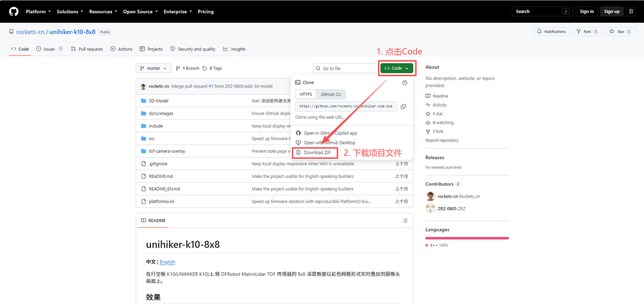Screen dimensions: 644x304
Task: Click the src folder icon
Action: tap(144, 139)
